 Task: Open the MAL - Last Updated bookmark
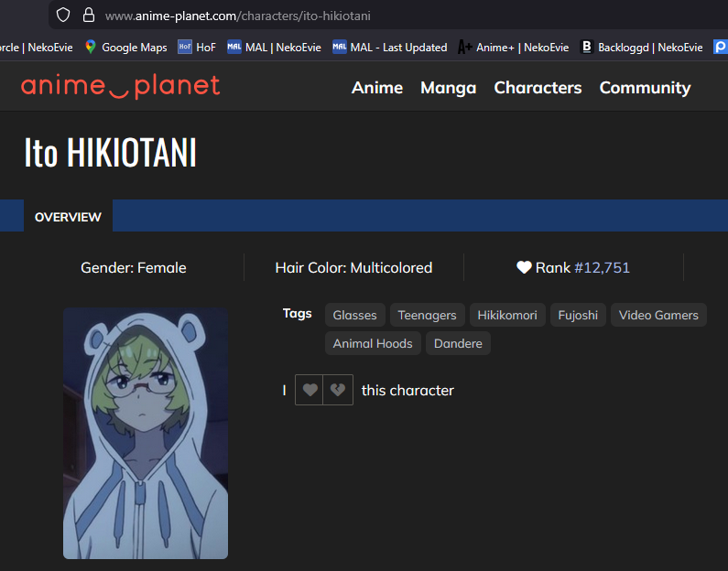(x=389, y=48)
